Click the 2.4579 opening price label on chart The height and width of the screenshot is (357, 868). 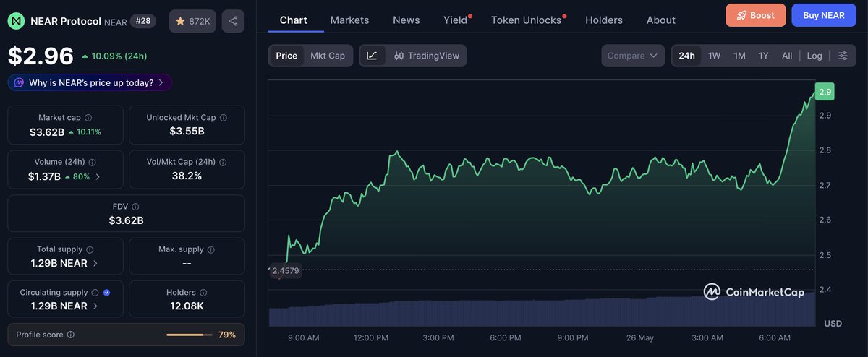coord(286,271)
